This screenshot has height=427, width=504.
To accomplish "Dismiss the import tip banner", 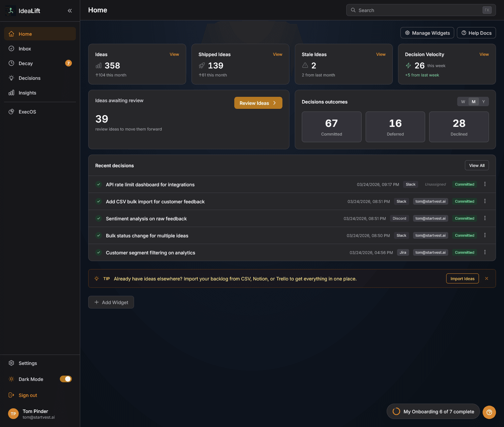I will point(487,278).
